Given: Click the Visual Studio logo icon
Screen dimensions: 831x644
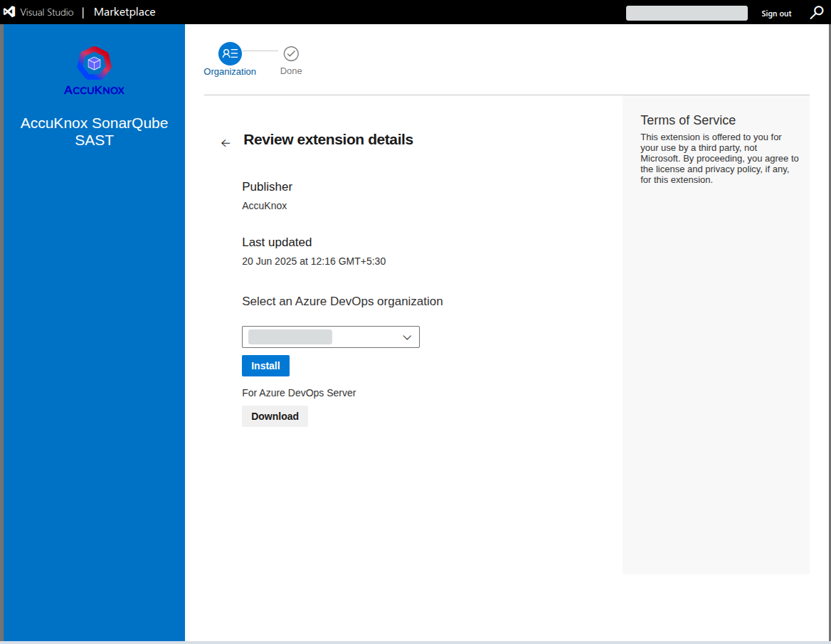Looking at the screenshot, I should [x=9, y=11].
